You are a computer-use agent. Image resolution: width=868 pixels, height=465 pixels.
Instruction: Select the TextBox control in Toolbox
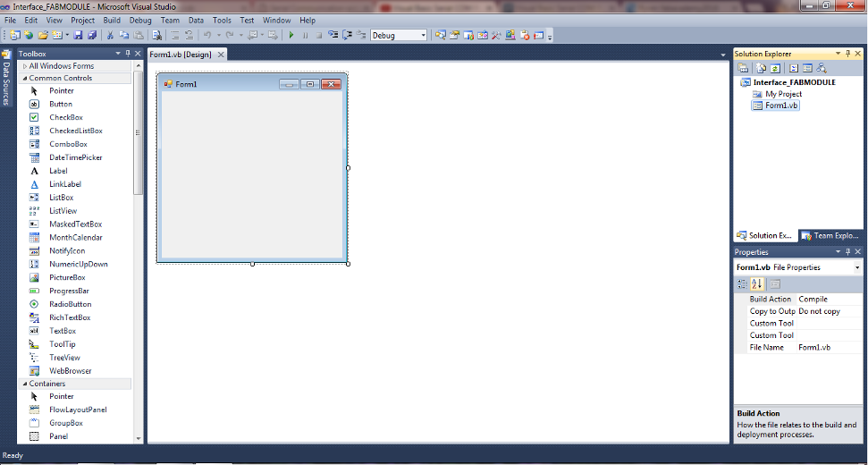coord(63,331)
